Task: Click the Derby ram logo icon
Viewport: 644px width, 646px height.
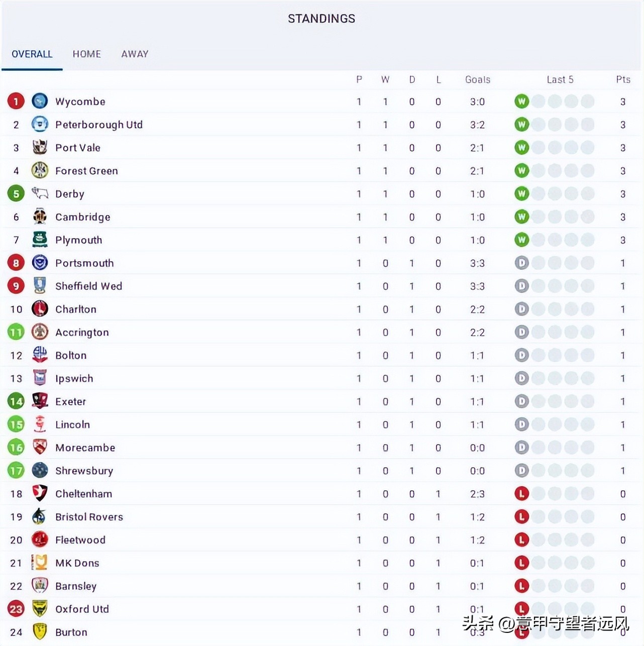Action: tap(40, 193)
